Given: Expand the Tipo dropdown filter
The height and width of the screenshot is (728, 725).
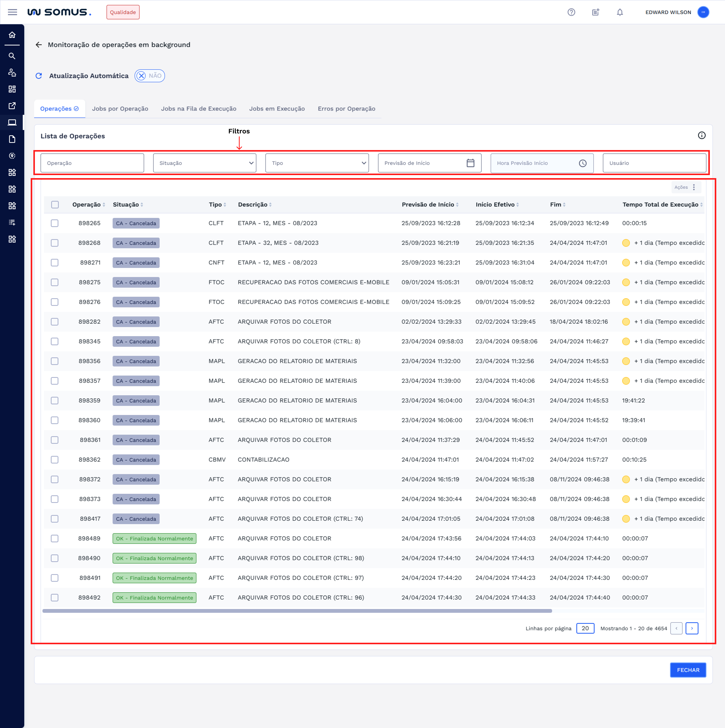Looking at the screenshot, I should click(317, 163).
